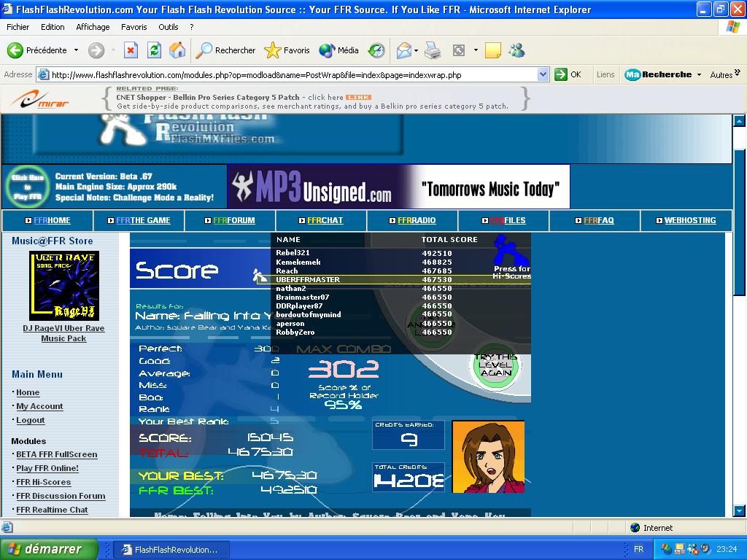Refresh the page with green arrows icon
Viewport: 747px width, 560px height.
coord(154,50)
